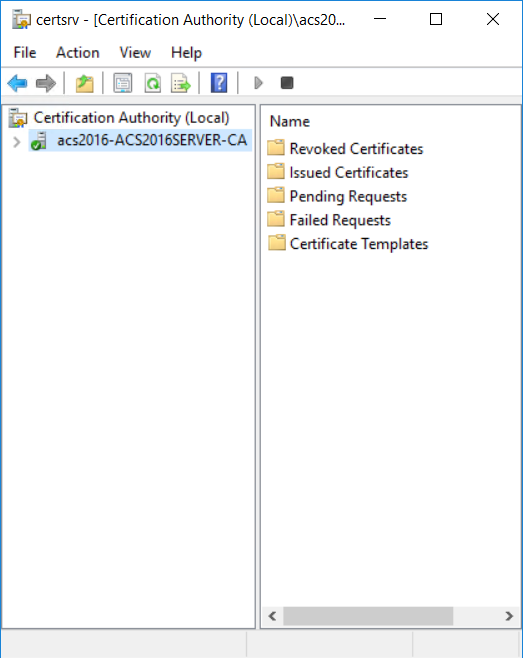This screenshot has width=523, height=658.
Task: Open the blue Help question mark icon
Action: tap(219, 83)
